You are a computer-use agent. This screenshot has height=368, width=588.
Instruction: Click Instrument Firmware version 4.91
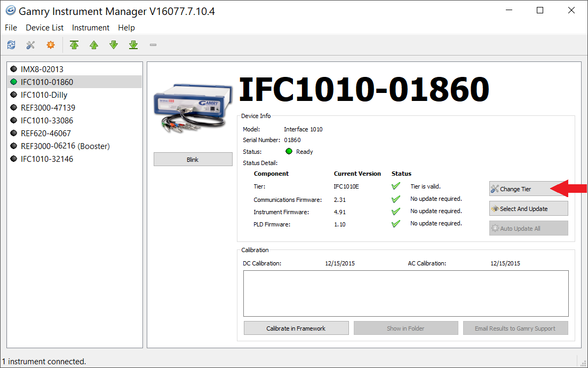pyautogui.click(x=340, y=212)
